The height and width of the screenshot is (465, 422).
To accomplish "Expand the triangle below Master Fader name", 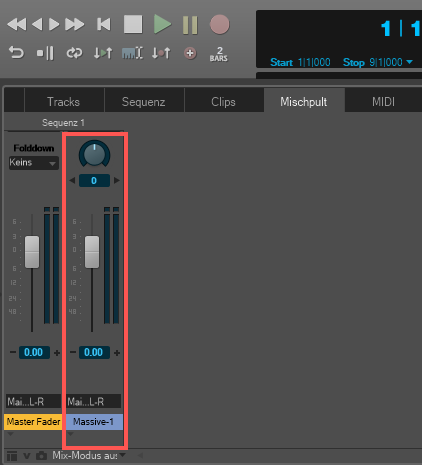I will 10,434.
